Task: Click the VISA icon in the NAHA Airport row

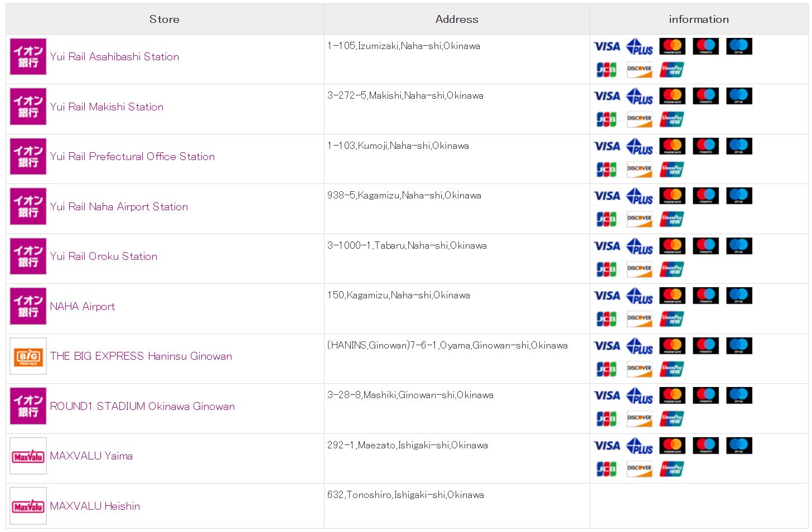Action: point(607,296)
